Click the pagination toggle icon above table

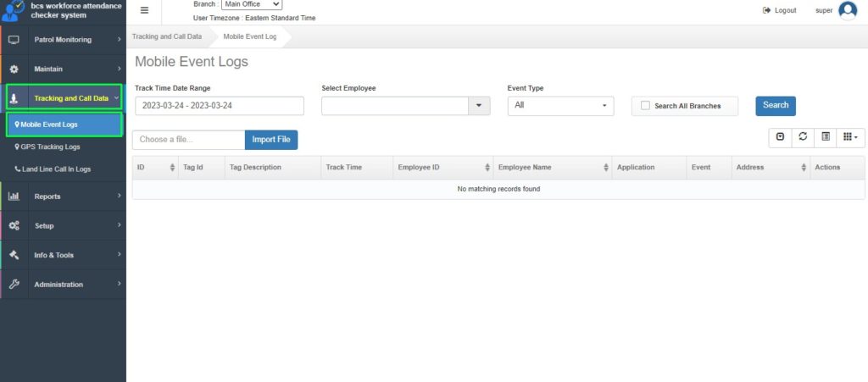(780, 136)
